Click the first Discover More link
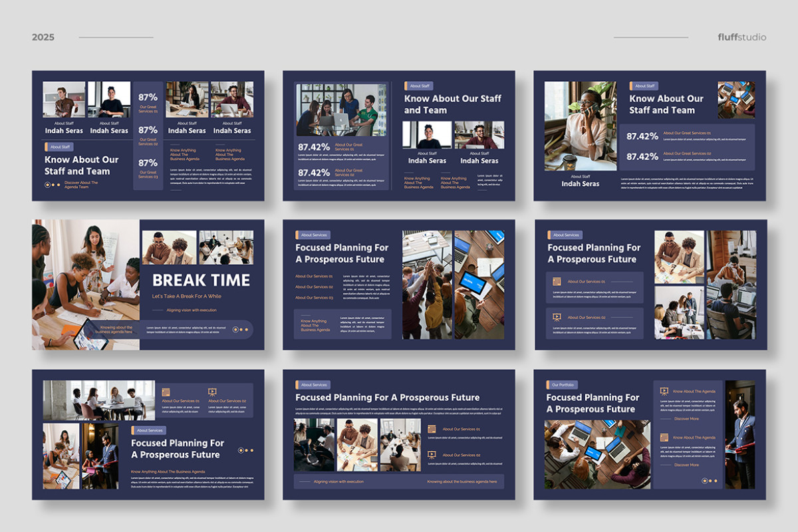The width and height of the screenshot is (798, 532). (x=687, y=418)
